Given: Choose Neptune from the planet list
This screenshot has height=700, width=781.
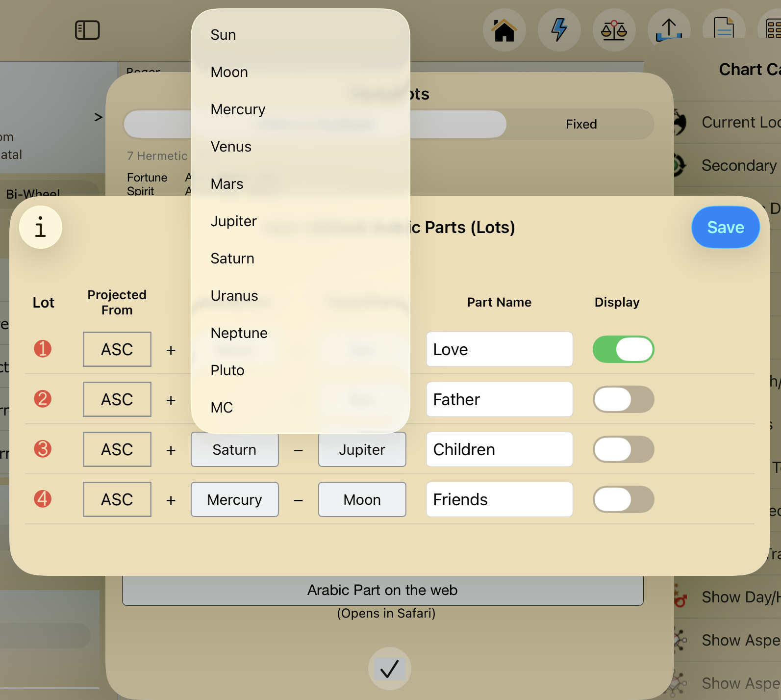Looking at the screenshot, I should pyautogui.click(x=301, y=333).
